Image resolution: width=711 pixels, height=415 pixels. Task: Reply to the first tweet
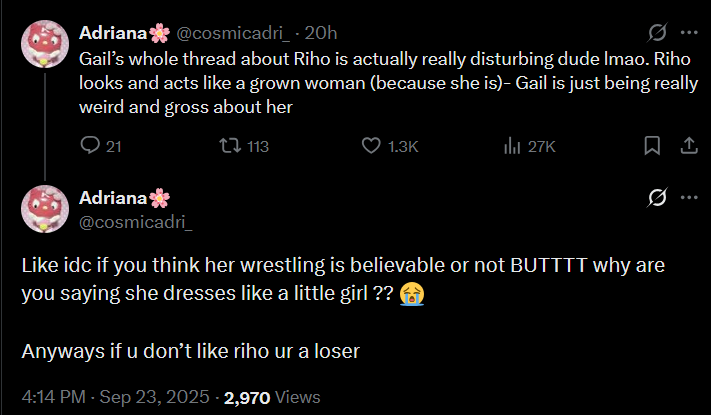88,146
